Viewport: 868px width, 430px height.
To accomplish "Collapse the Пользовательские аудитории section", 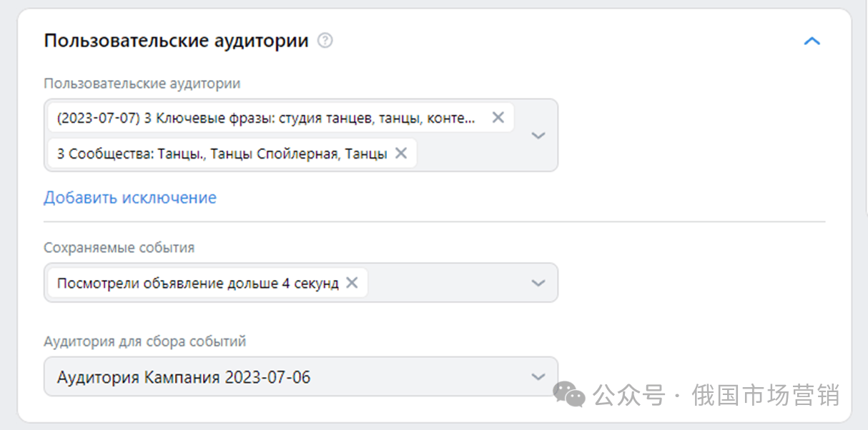I will (812, 41).
